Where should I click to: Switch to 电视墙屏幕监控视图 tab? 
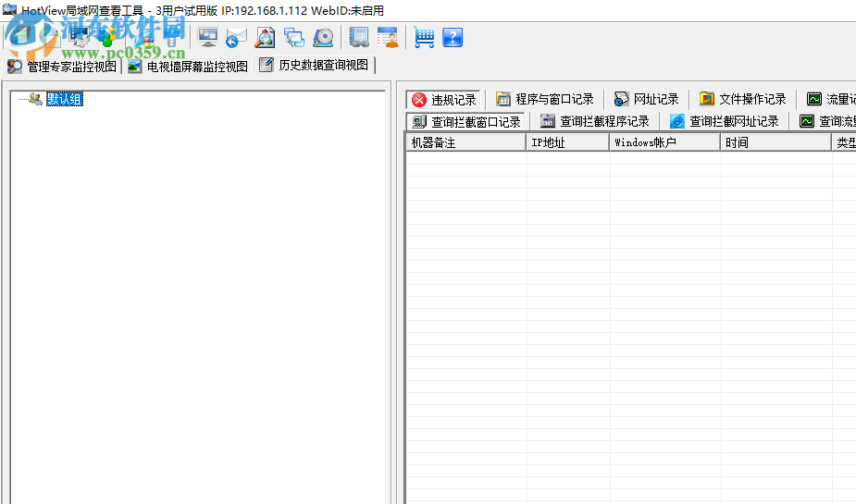[x=187, y=67]
